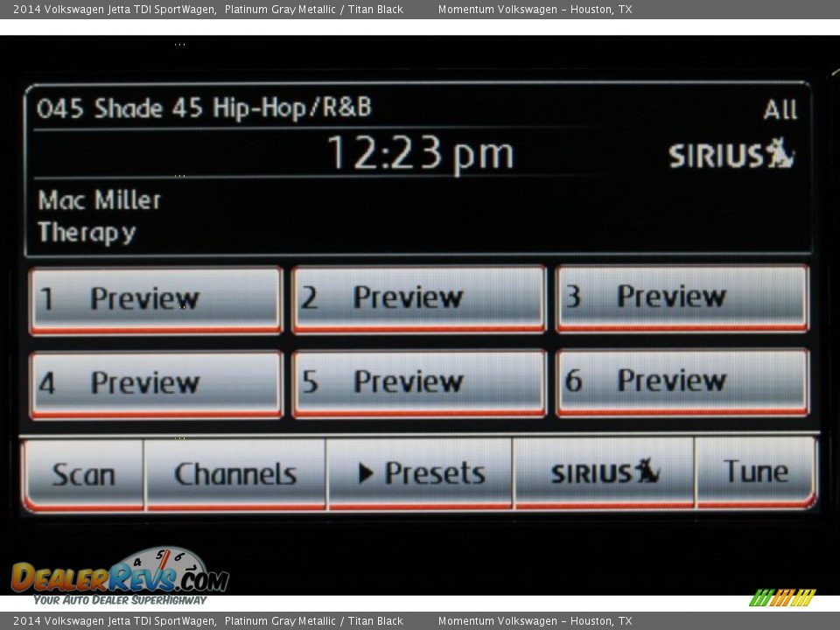The width and height of the screenshot is (840, 630).
Task: Start the channel Scan
Action: tap(84, 475)
